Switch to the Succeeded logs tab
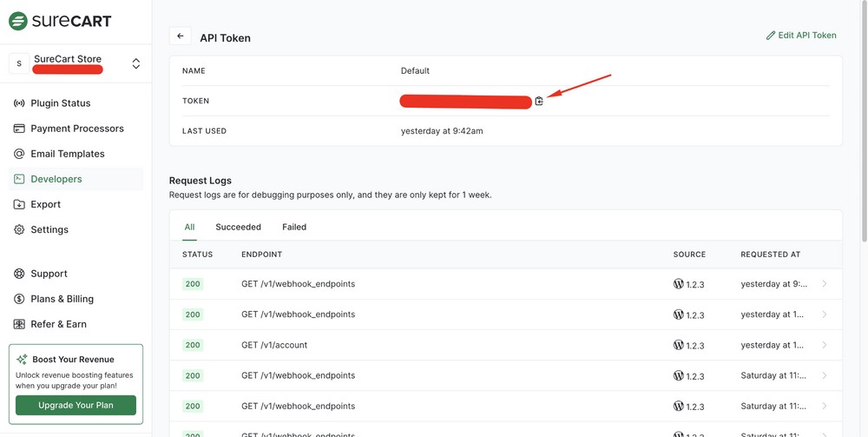This screenshot has width=868, height=437. tap(238, 227)
